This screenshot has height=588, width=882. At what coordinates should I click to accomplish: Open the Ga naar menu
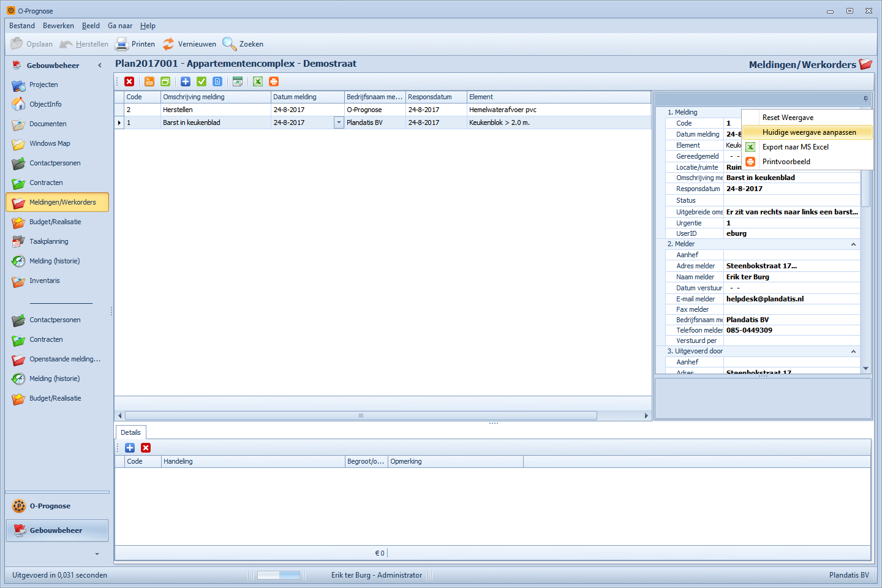point(120,26)
